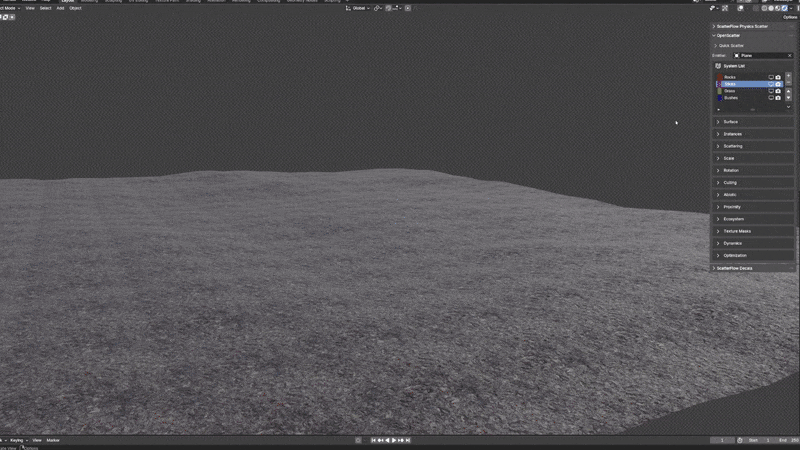Switch to rendered shading mode
Screen dimensions: 800x450
[x=784, y=8]
